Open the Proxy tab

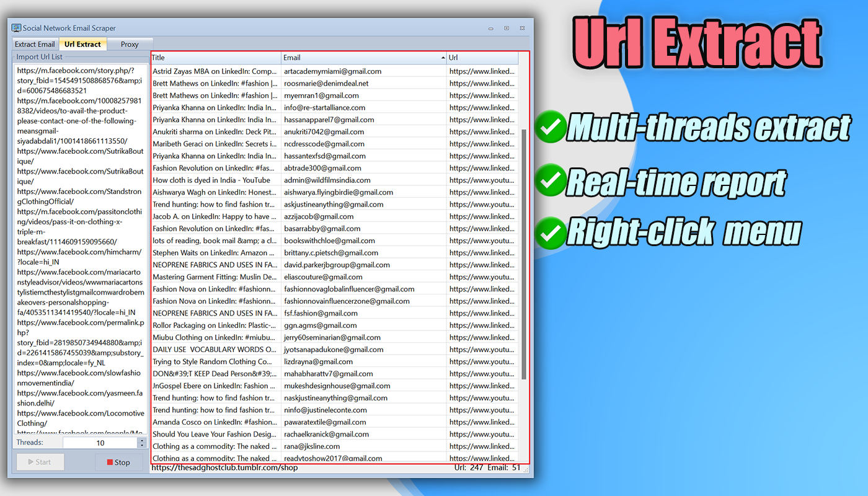click(129, 44)
